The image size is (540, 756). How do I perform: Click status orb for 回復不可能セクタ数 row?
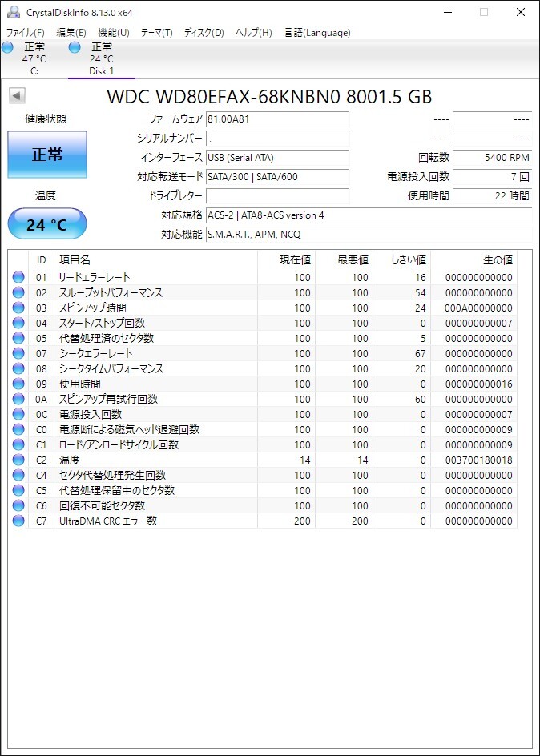(x=18, y=506)
